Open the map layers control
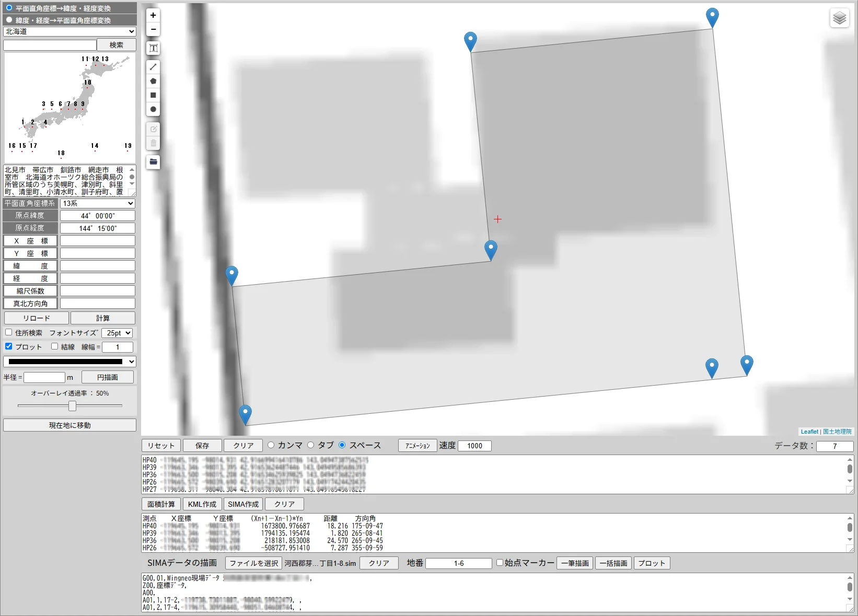 point(840,18)
